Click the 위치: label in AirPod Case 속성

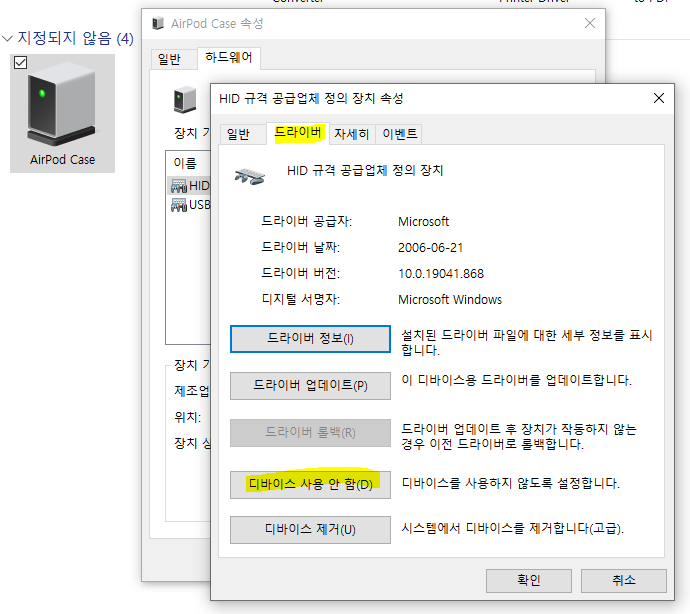tap(187, 417)
